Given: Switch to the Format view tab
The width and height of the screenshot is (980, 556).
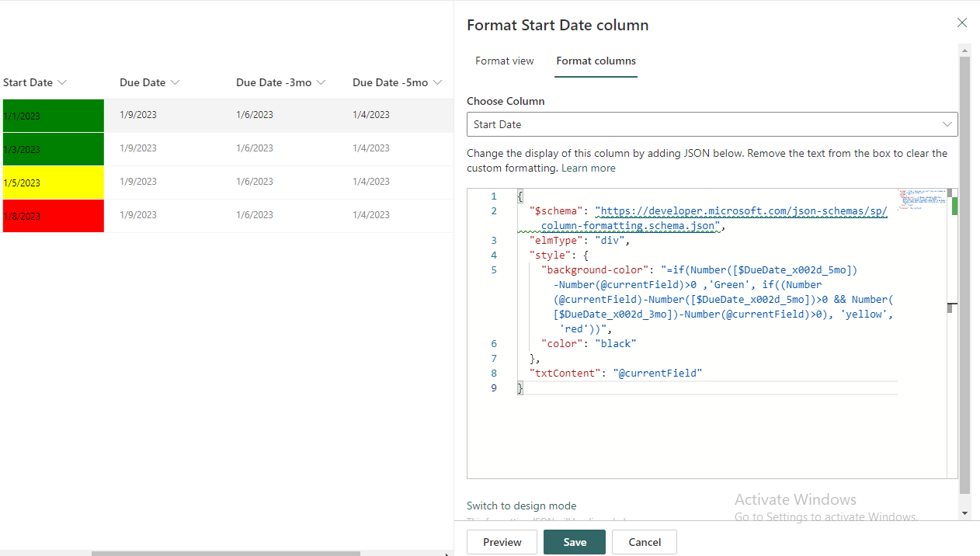Looking at the screenshot, I should tap(505, 61).
